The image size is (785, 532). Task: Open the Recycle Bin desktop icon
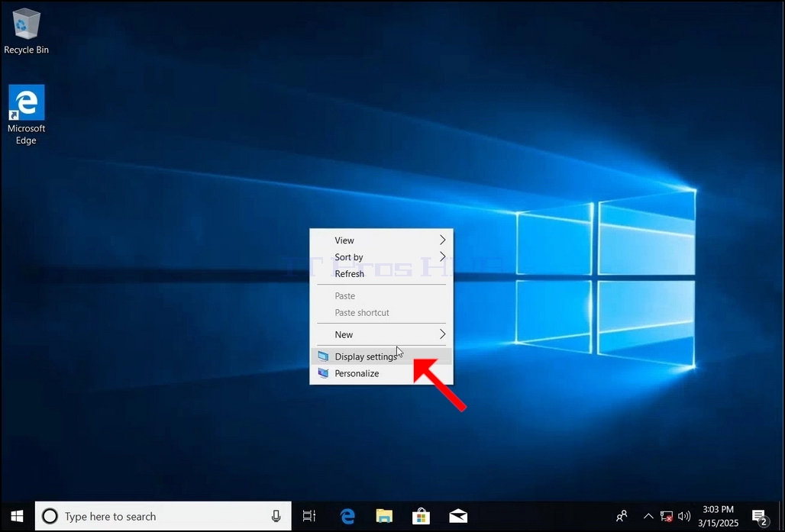click(x=26, y=31)
